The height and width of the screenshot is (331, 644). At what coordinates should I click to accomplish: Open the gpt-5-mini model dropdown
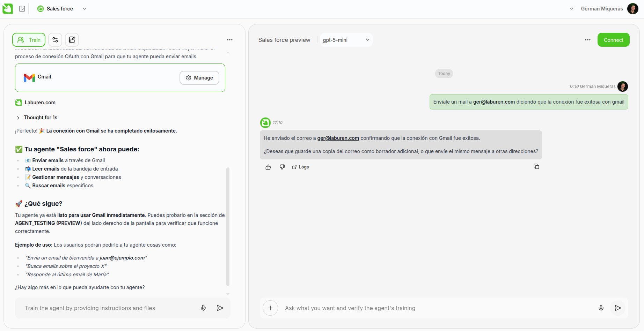tap(346, 40)
